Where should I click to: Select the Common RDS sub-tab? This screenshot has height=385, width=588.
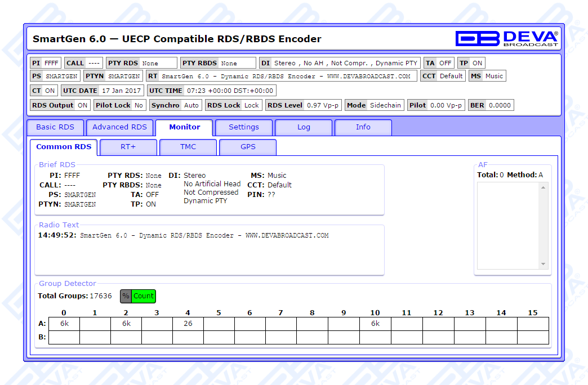[64, 147]
